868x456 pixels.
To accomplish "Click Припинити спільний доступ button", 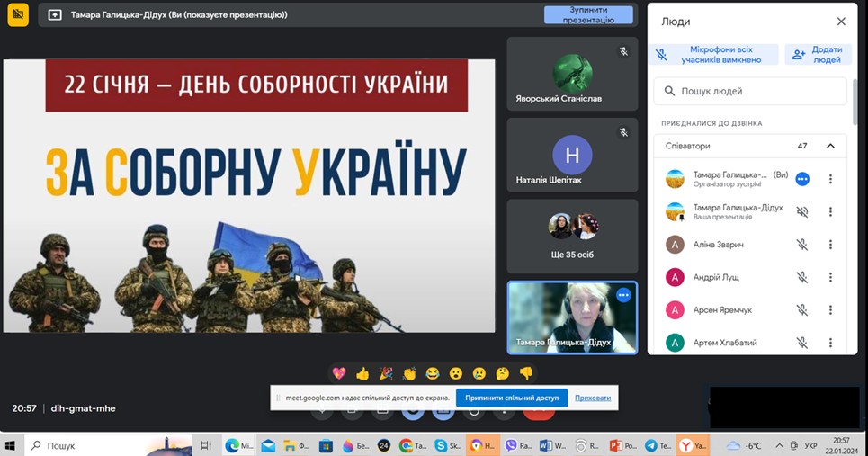I will [512, 398].
